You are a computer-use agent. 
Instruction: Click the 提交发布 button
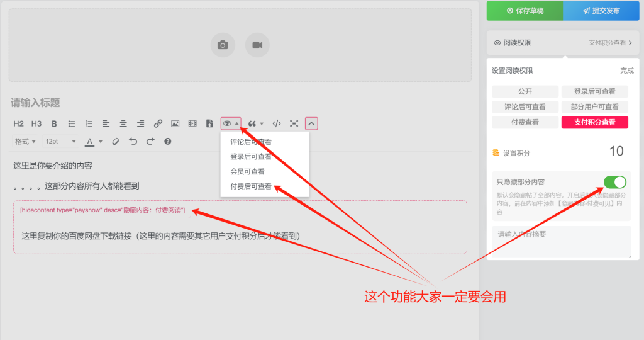601,11
